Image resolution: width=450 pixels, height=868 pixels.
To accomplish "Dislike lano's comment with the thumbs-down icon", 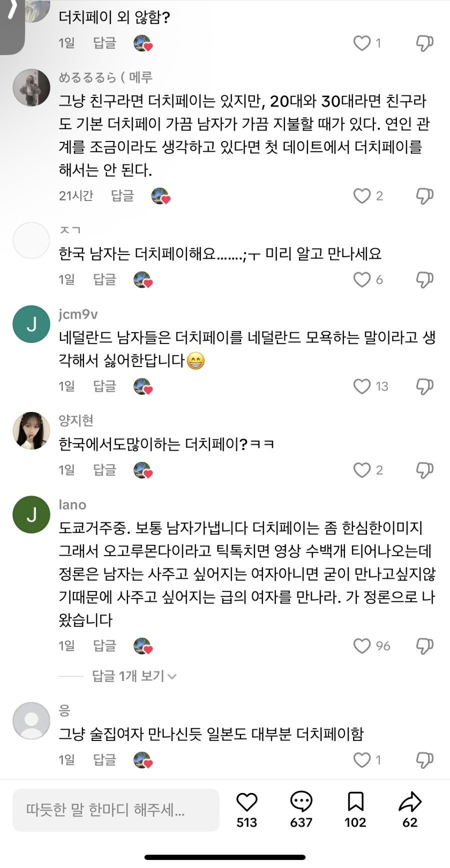I will click(424, 646).
